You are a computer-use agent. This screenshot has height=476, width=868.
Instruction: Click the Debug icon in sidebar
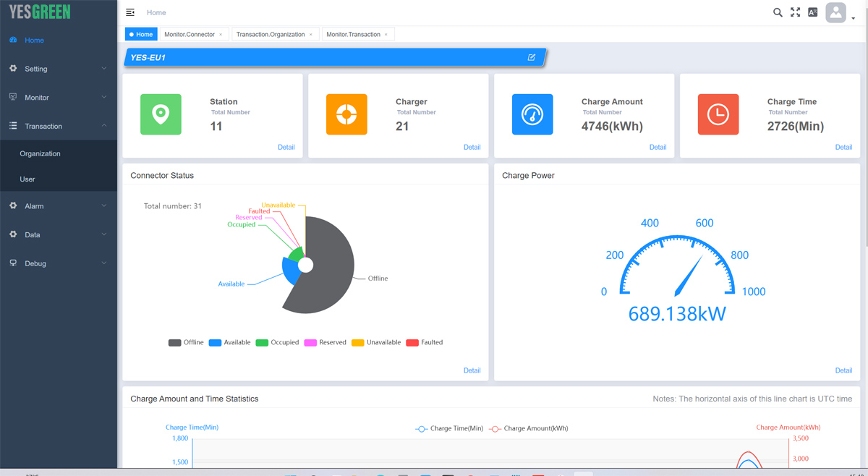tap(13, 263)
